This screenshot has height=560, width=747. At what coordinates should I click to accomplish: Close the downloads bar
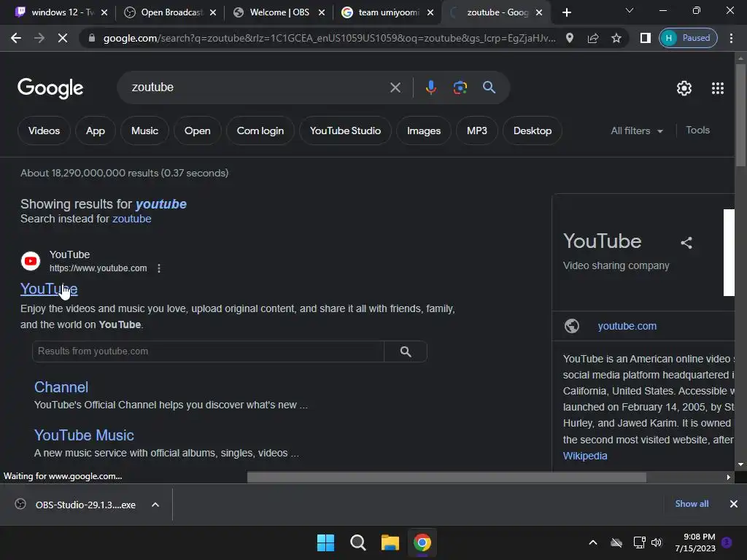tap(734, 504)
